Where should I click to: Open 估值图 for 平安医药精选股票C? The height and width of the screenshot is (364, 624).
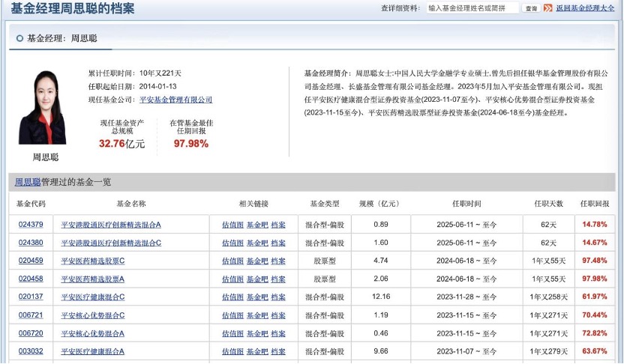[232, 261]
